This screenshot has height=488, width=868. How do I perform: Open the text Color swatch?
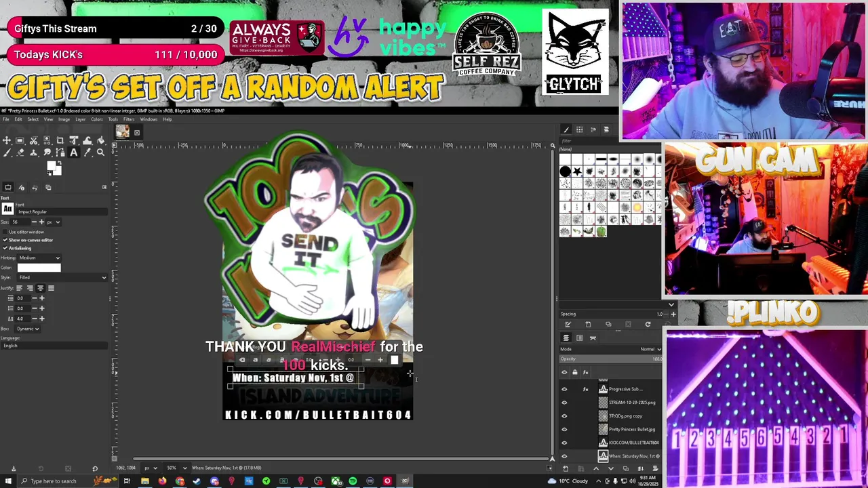click(39, 268)
